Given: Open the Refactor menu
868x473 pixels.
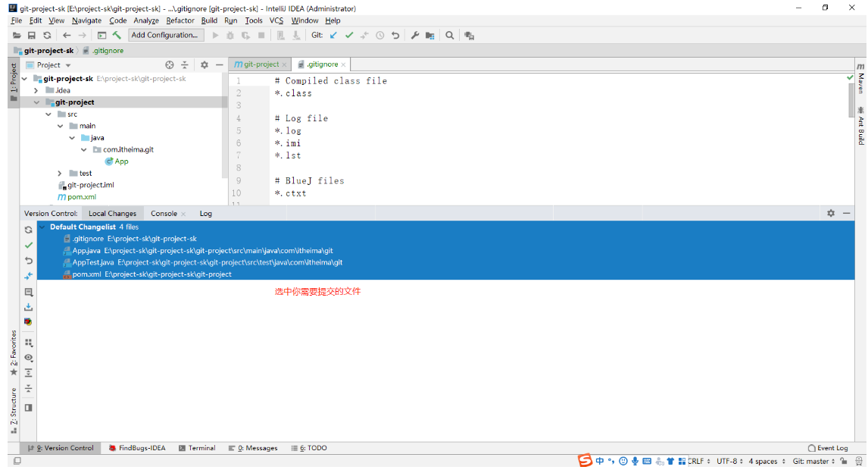Looking at the screenshot, I should click(180, 20).
